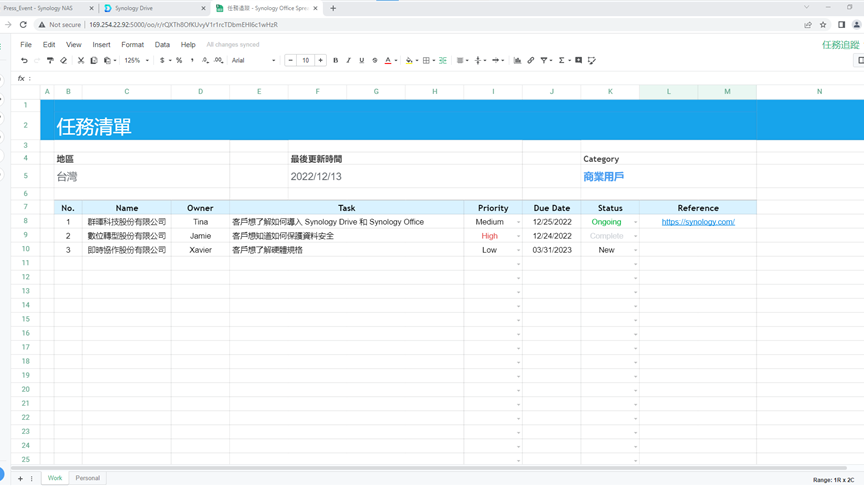Screen dimensions: 864x486
Task: Open the Arial font dropdown
Action: pos(253,61)
